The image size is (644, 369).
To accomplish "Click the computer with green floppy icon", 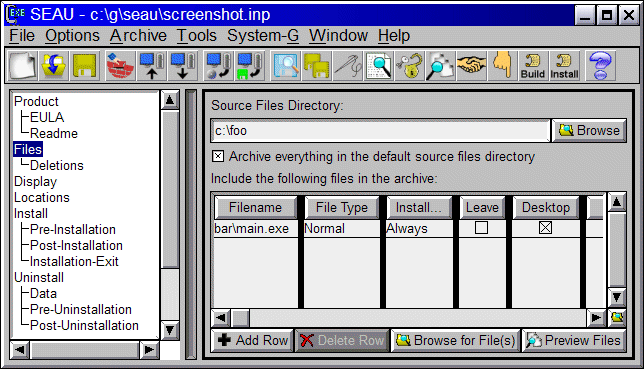I will (249, 66).
